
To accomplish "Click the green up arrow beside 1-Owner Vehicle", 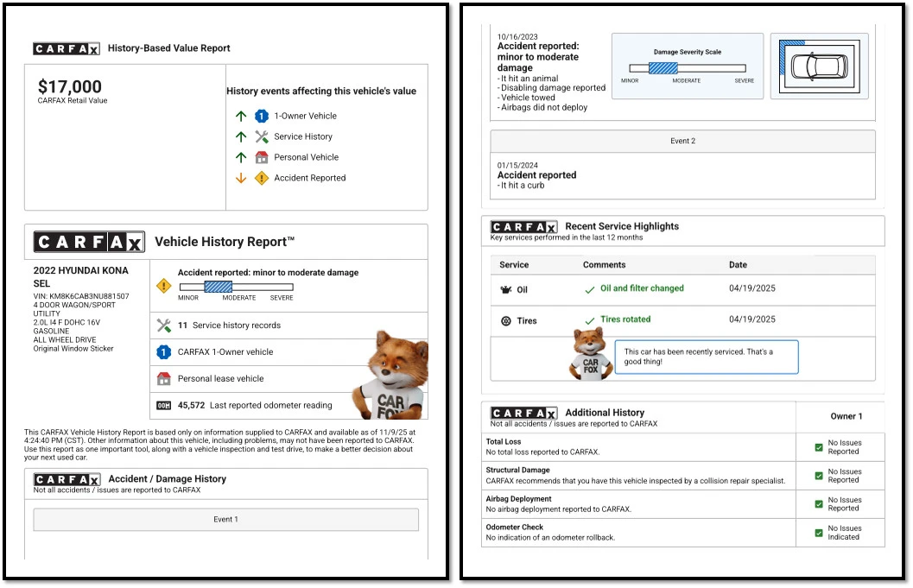I will [241, 116].
